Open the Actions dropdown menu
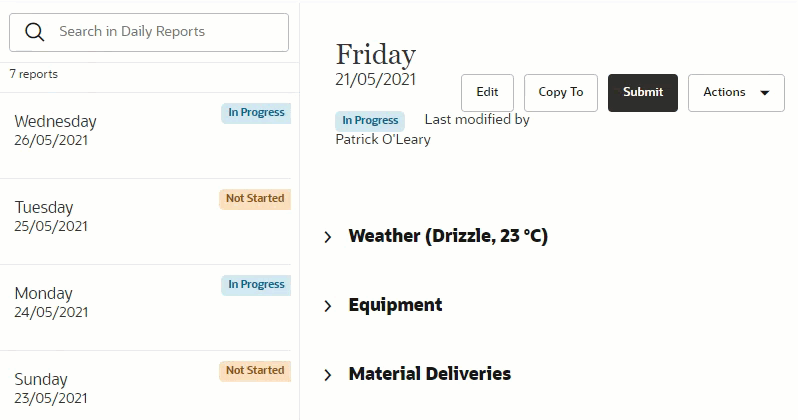Image resolution: width=798 pixels, height=420 pixels. pos(736,92)
